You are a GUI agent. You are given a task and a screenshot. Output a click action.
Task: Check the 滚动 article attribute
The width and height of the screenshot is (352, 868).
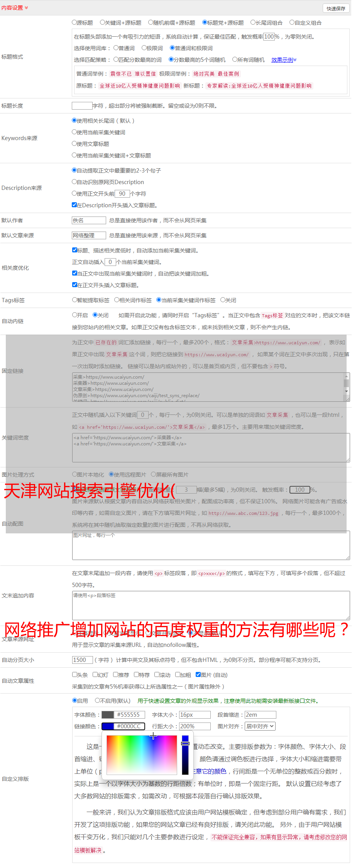point(157,675)
